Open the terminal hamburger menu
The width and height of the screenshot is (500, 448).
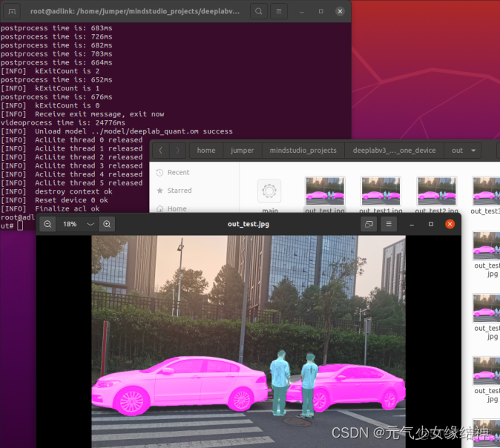coord(279,11)
